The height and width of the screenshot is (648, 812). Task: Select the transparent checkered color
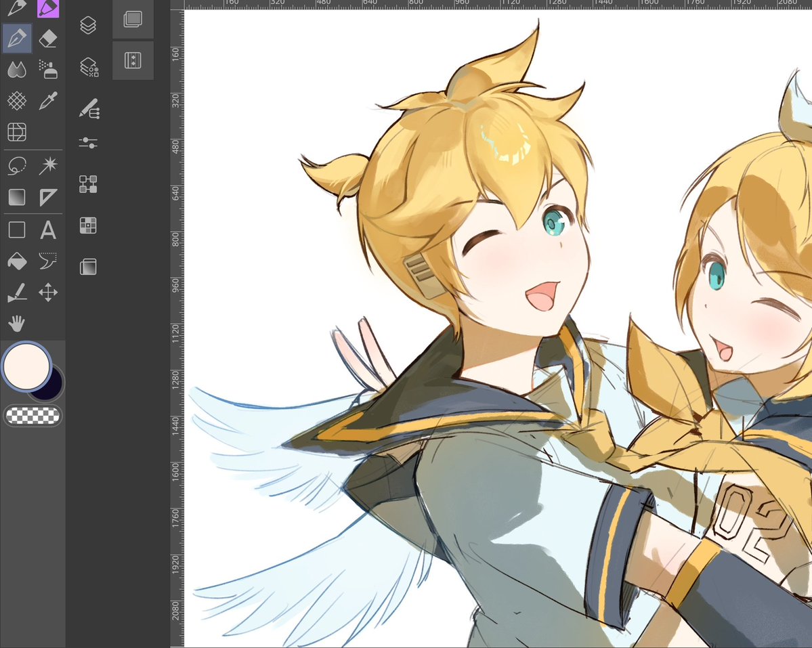click(x=33, y=416)
